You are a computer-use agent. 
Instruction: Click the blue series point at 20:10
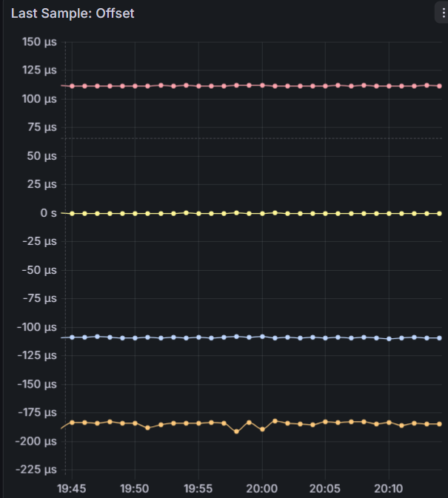[x=389, y=339]
